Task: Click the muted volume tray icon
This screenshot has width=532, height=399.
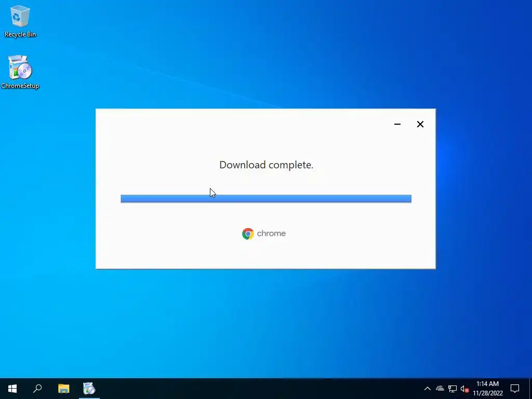Action: pyautogui.click(x=464, y=389)
